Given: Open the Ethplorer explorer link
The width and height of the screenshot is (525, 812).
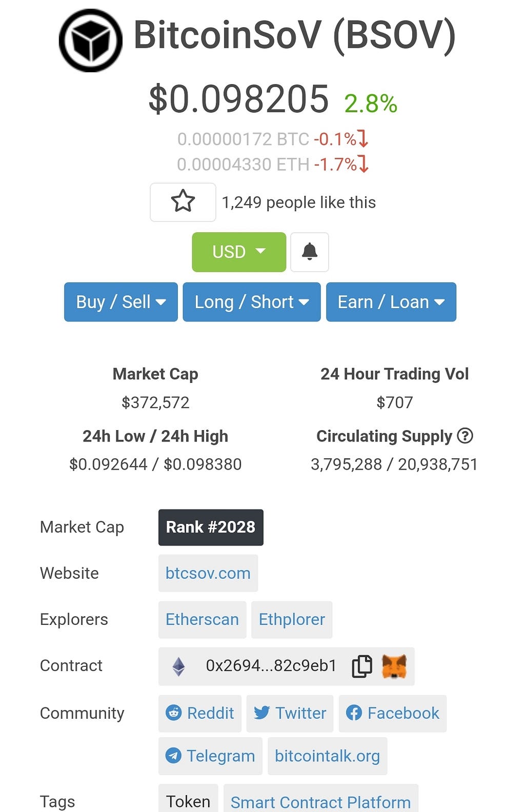Looking at the screenshot, I should [292, 619].
